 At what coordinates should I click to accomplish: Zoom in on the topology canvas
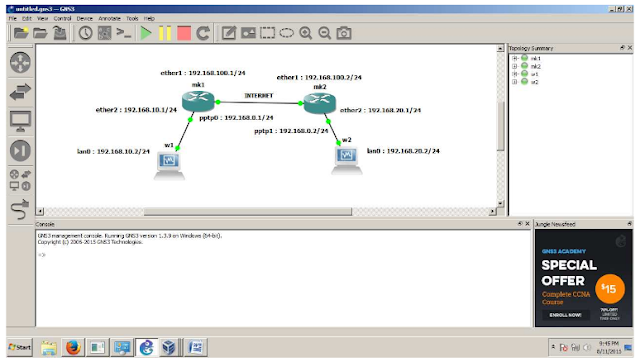(305, 33)
